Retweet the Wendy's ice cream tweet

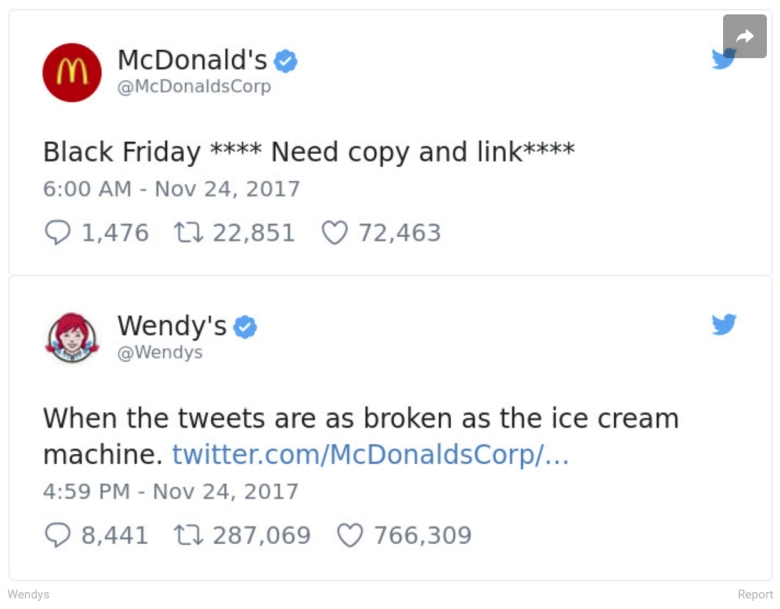tap(185, 535)
